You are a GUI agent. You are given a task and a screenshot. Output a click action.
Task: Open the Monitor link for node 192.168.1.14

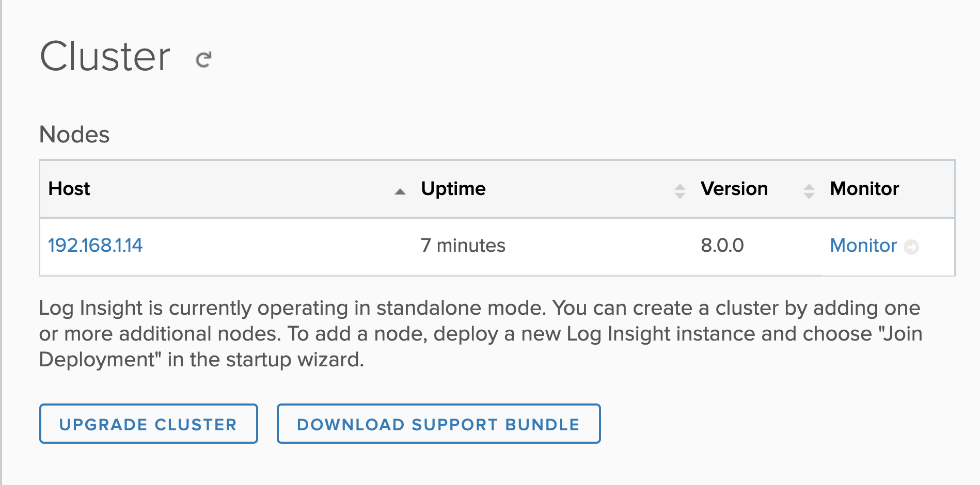863,246
